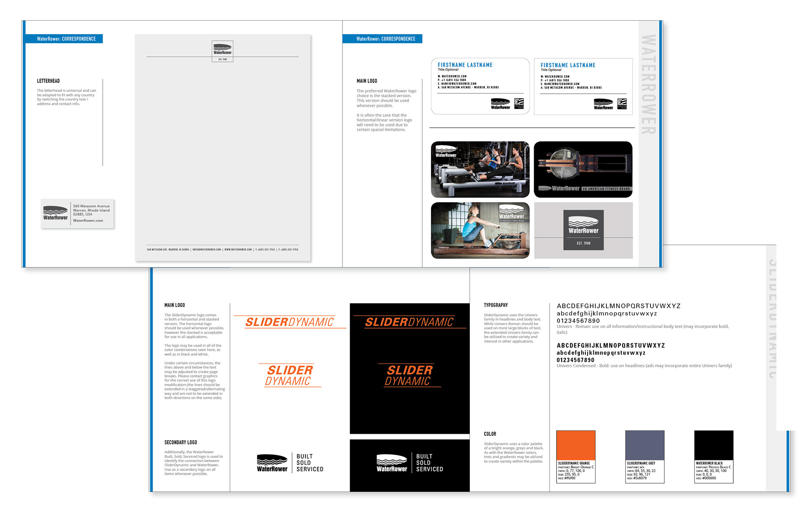Select the grey WaterRower EST. 1988 logo tile
The height and width of the screenshot is (512, 812).
pyautogui.click(x=583, y=230)
